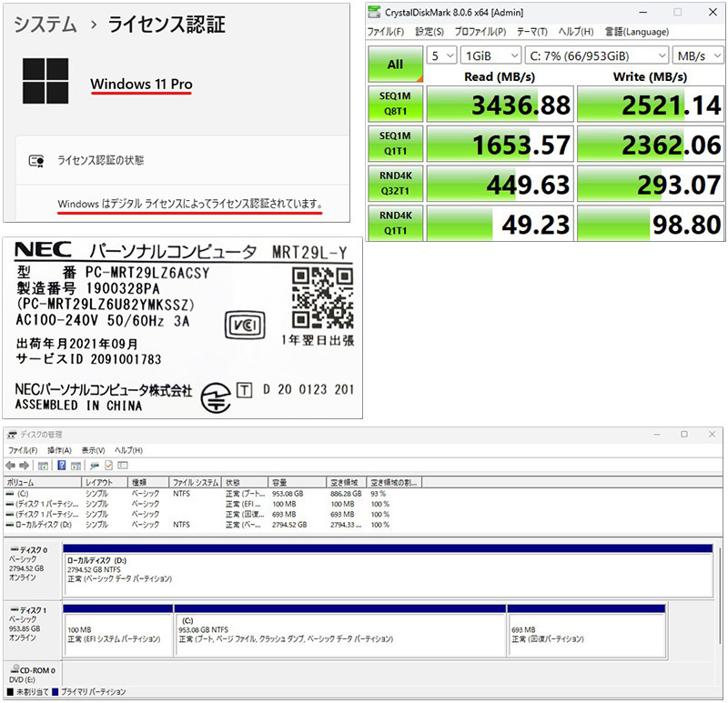Open the テーマ(T) menu
The width and height of the screenshot is (728, 703).
pyautogui.click(x=532, y=32)
